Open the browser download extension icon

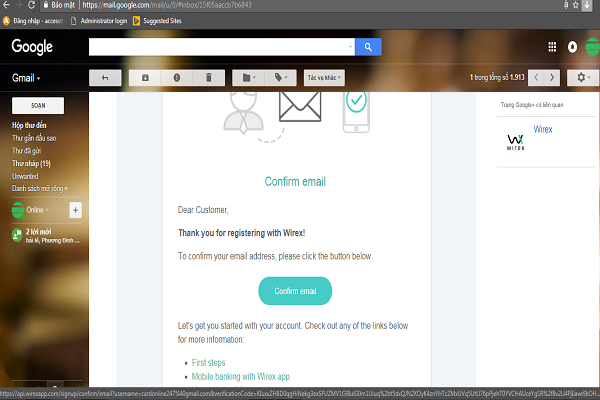pos(587,5)
